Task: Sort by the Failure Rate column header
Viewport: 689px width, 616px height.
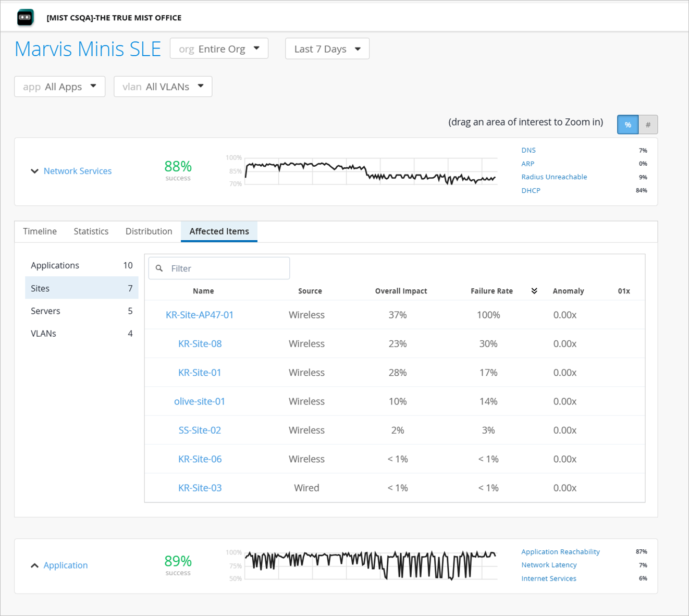Action: (492, 291)
